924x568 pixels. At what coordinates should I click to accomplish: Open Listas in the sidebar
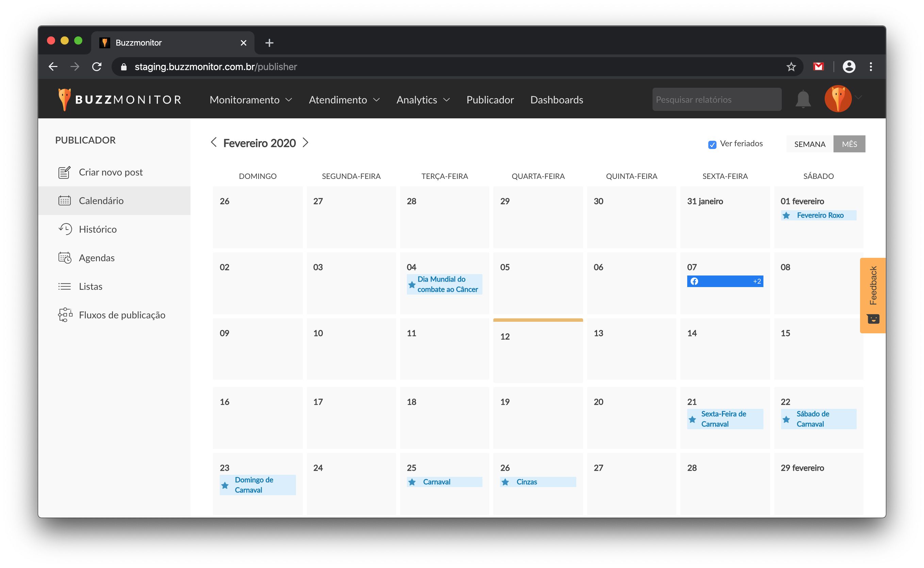(x=90, y=286)
